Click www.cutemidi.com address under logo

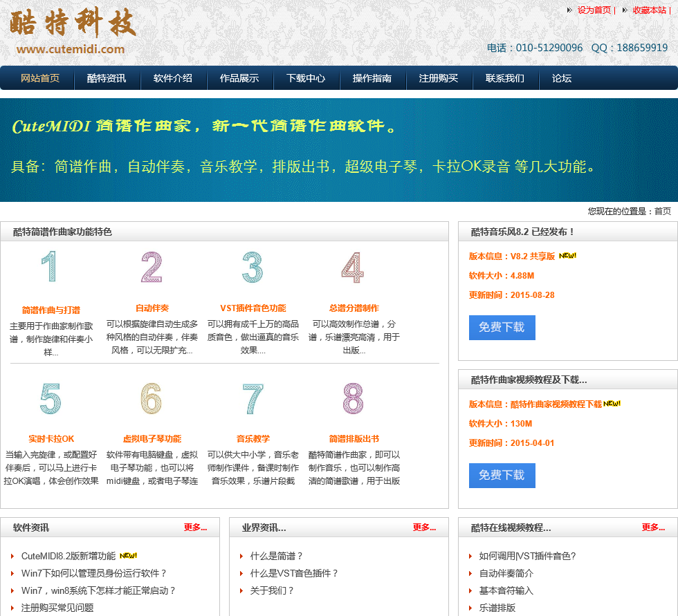71,49
